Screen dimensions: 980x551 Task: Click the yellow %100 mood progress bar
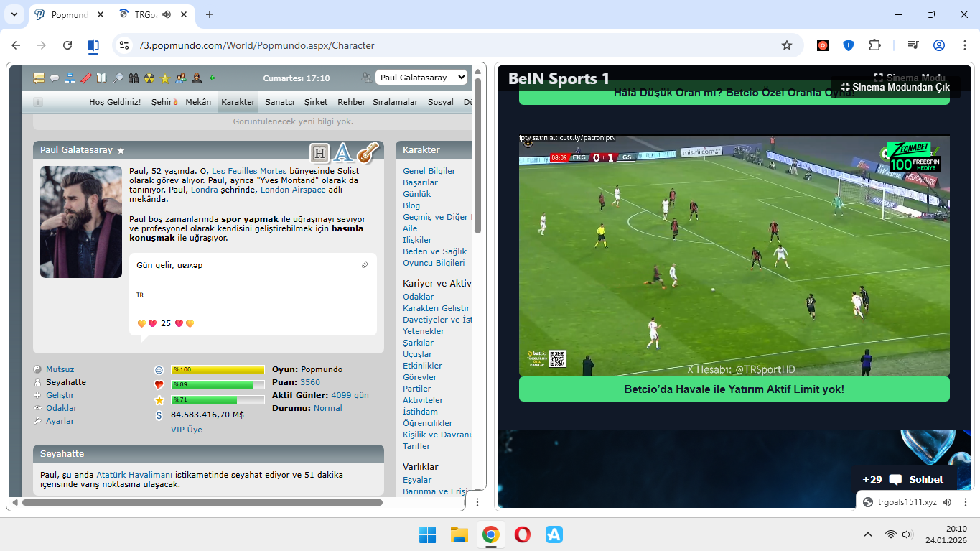[218, 369]
